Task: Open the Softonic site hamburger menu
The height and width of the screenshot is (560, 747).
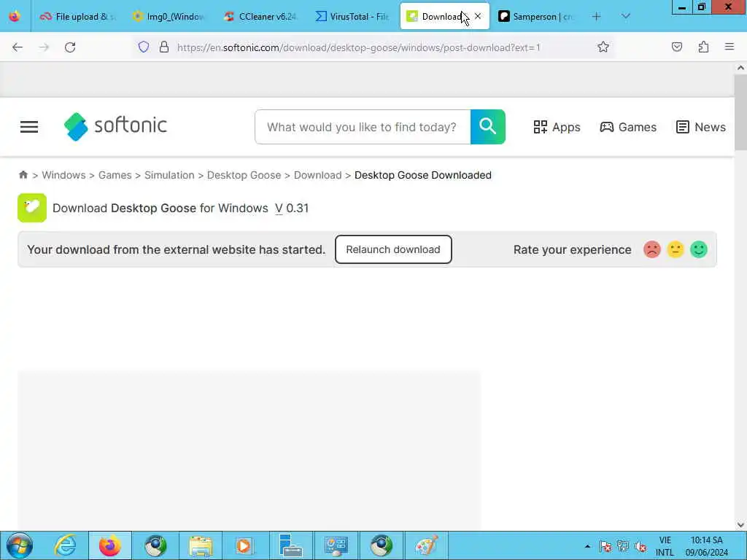Action: (x=29, y=127)
